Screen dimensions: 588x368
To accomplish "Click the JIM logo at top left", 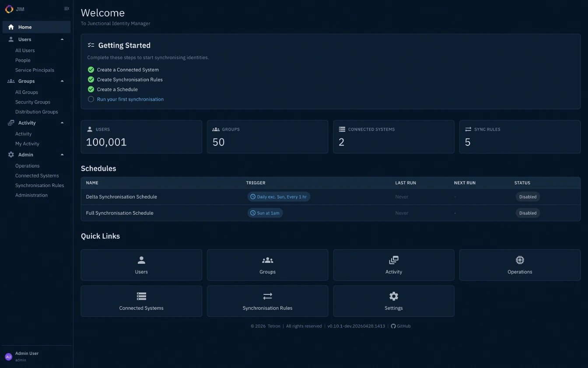I will point(9,9).
